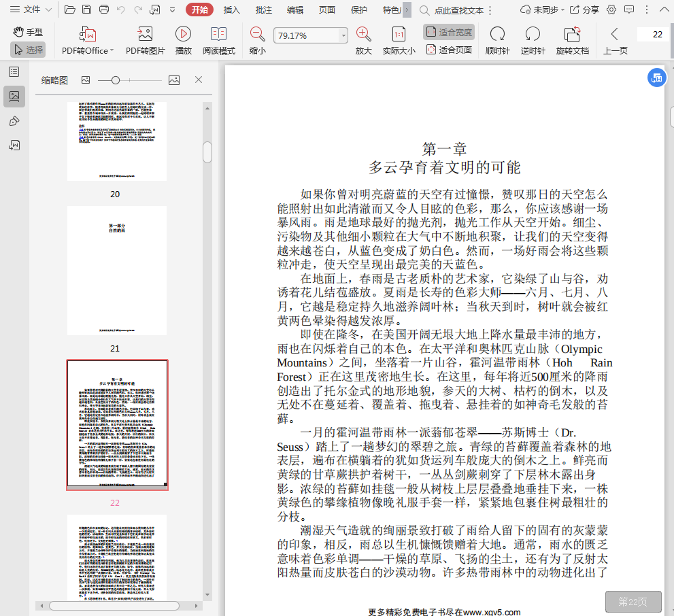The height and width of the screenshot is (616, 674).
Task: Click the thumbnail panel horizontal scrollbar
Action: (114, 606)
